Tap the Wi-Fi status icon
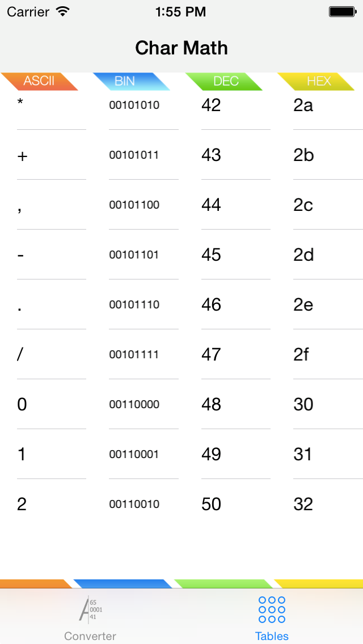 click(x=62, y=11)
